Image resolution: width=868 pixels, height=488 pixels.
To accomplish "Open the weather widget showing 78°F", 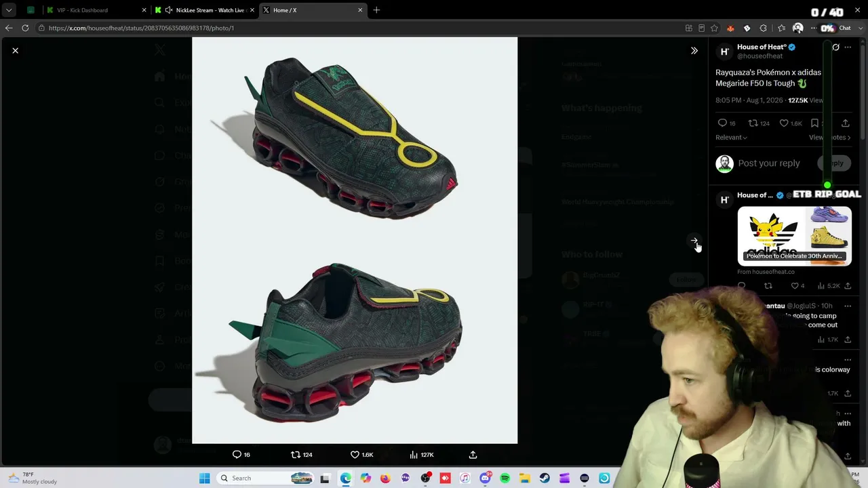I will point(33,479).
